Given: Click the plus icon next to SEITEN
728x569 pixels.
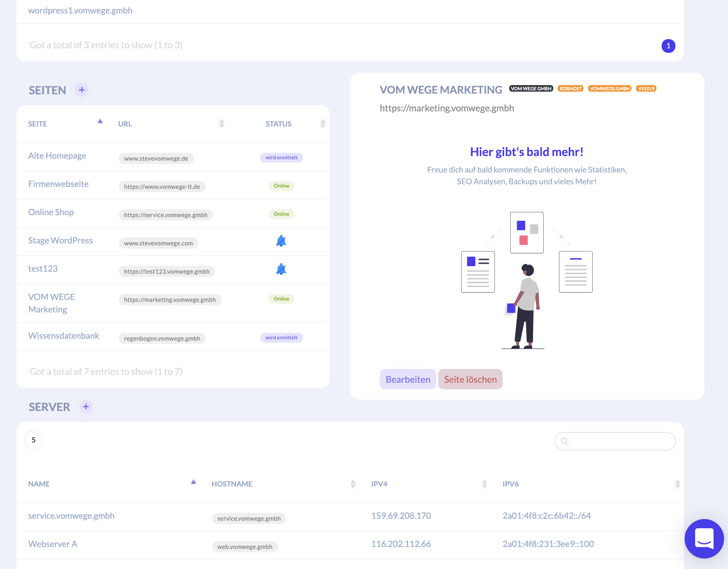Looking at the screenshot, I should [82, 90].
